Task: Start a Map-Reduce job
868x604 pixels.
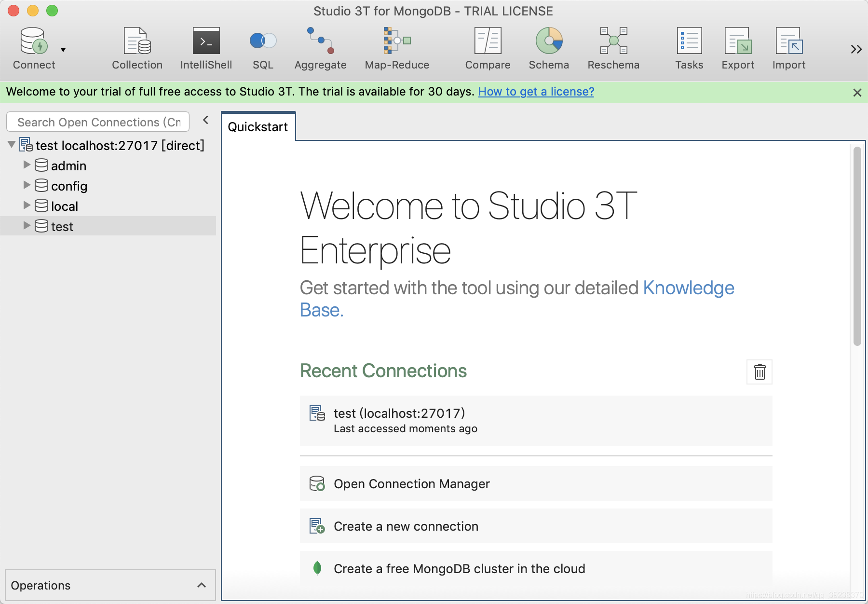Action: point(396,47)
